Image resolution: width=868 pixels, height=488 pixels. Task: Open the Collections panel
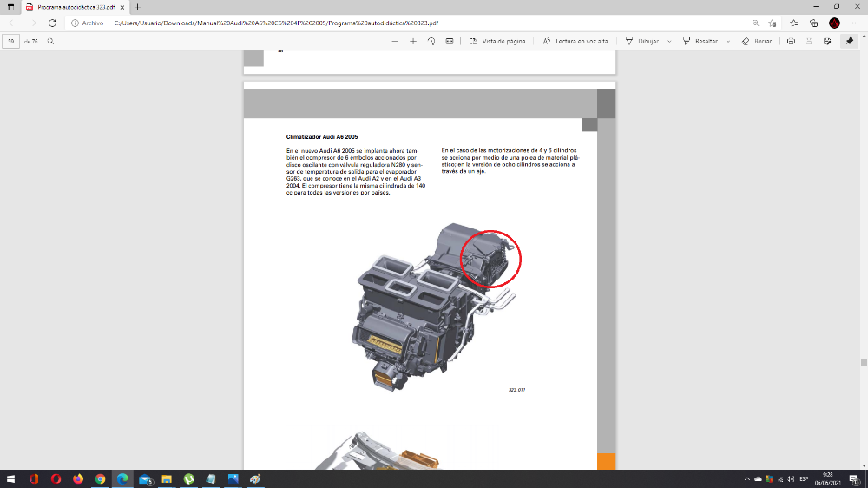coord(814,23)
